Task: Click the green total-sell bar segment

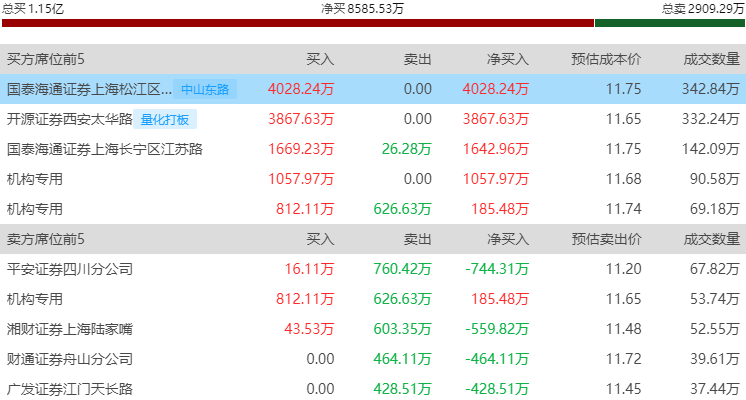Action: tap(670, 23)
